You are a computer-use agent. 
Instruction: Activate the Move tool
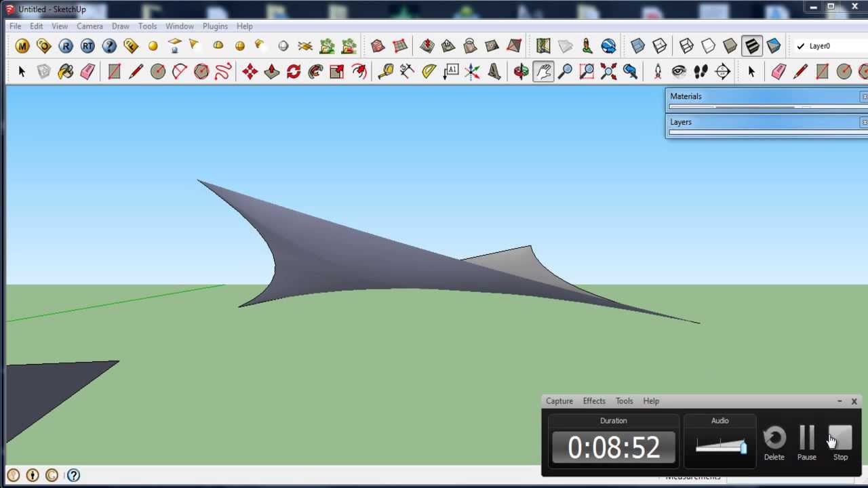tap(250, 71)
